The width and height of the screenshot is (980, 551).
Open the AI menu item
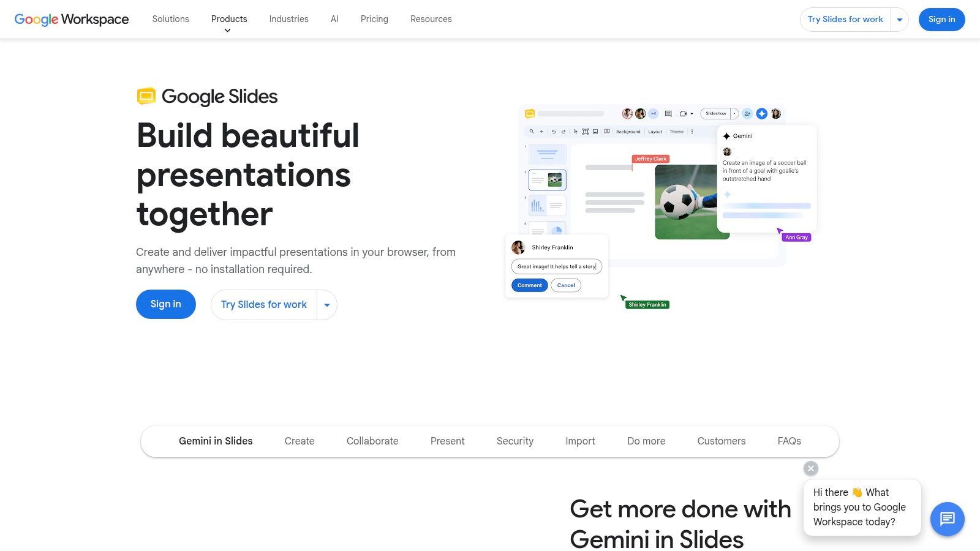point(334,19)
